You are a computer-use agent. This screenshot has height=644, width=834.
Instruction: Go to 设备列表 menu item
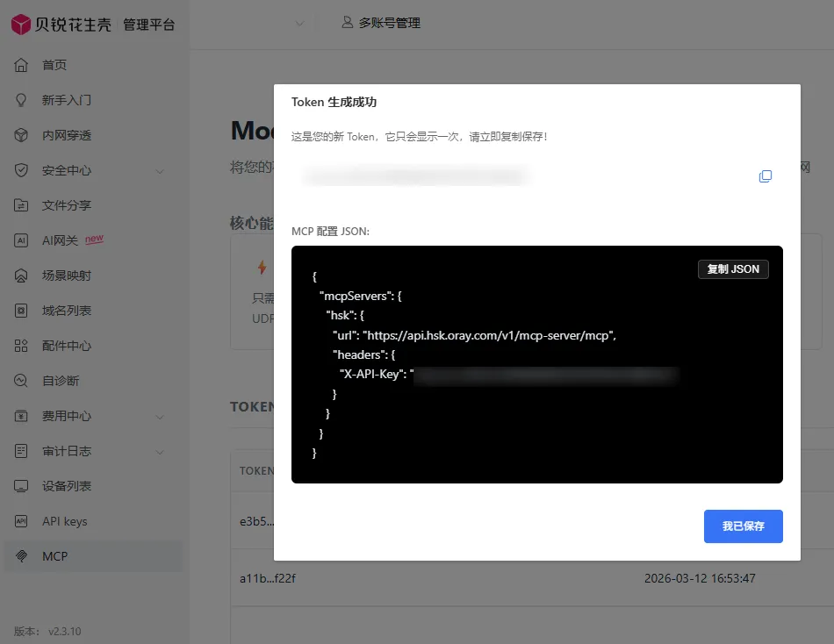67,486
